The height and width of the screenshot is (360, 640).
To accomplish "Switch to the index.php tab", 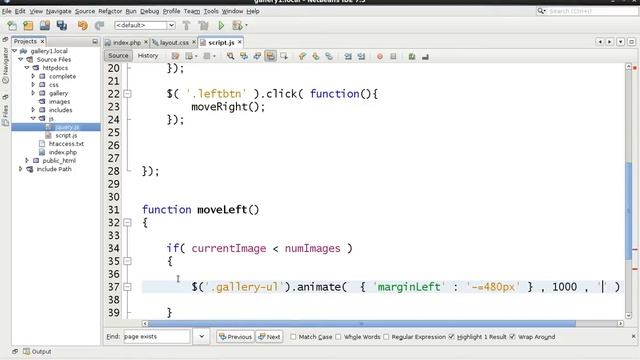I will pos(127,42).
